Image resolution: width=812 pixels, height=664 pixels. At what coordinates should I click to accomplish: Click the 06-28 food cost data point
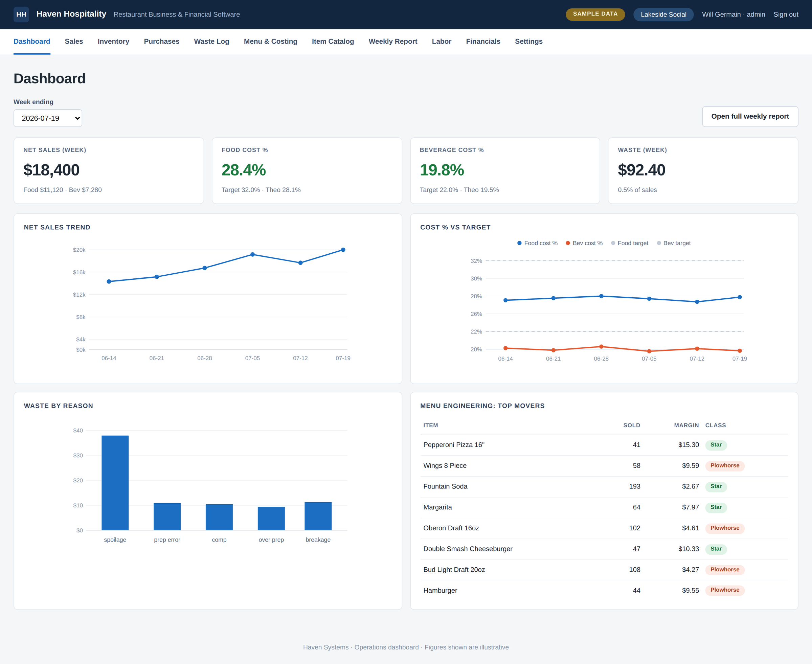(x=601, y=296)
